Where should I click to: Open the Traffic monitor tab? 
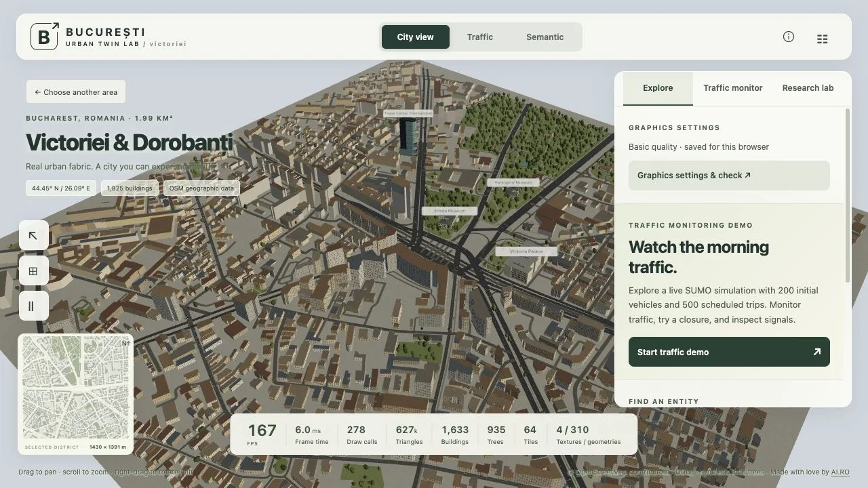point(733,88)
